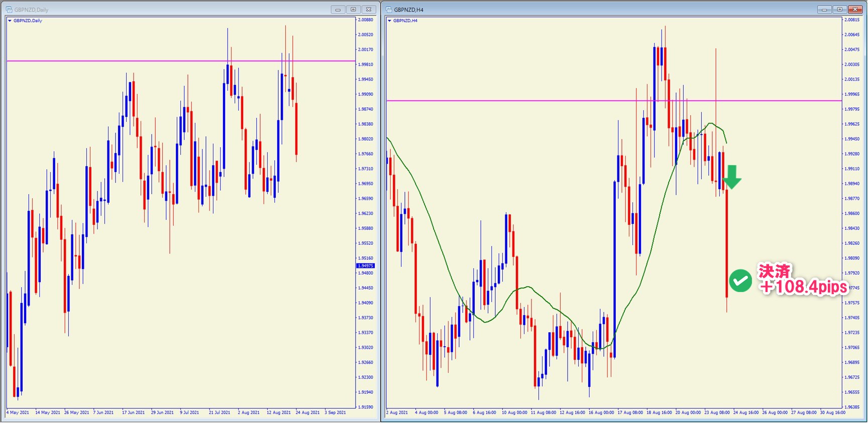Restore the GBPNZD,H4 chart window
This screenshot has width=868, height=423.
839,10
